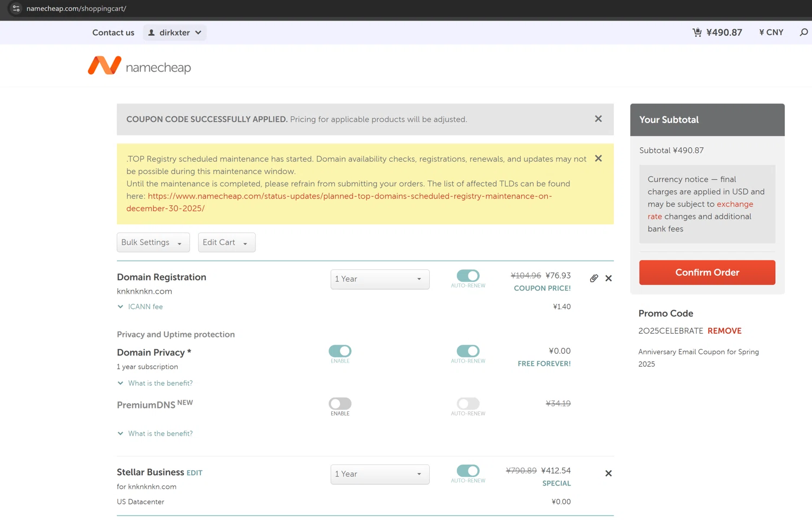Expand Domain Privacy 'What is the benefit?'

(155, 383)
